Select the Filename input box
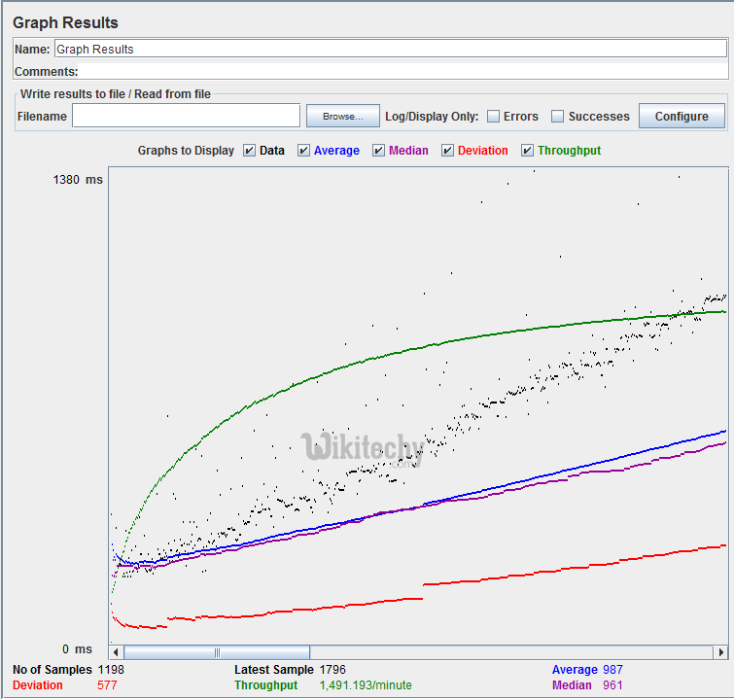734x700 pixels. coord(186,116)
